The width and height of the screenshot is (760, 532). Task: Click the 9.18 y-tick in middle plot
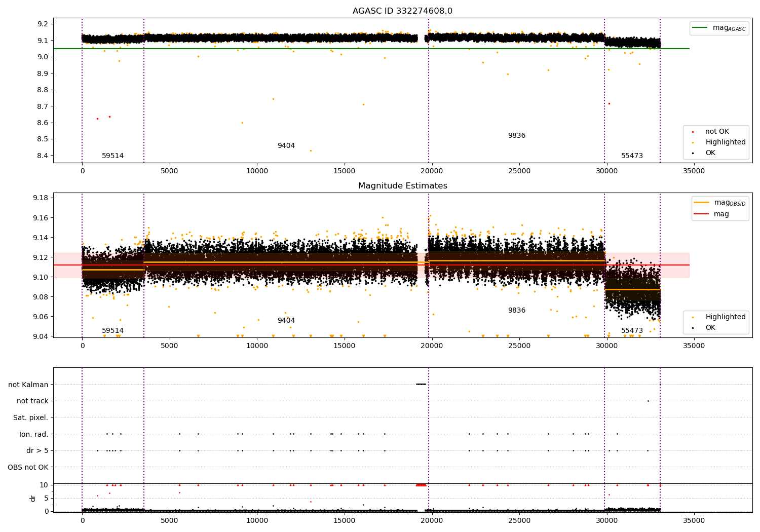click(41, 198)
